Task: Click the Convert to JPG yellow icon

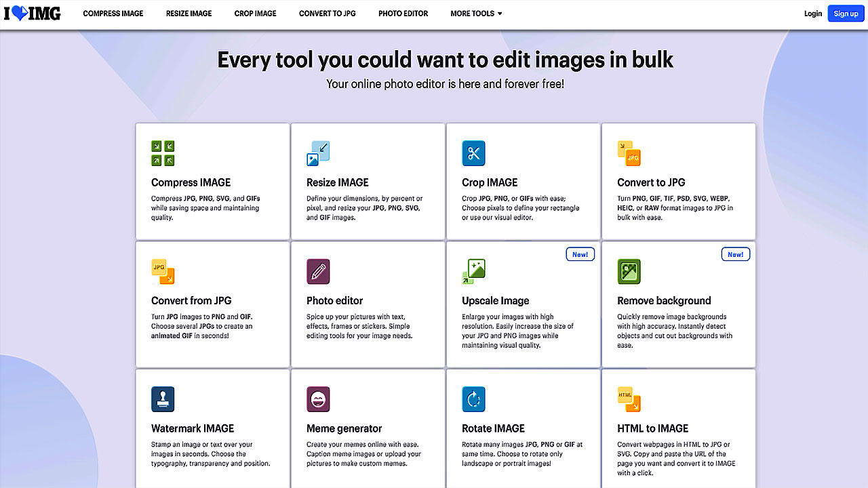Action: point(629,153)
